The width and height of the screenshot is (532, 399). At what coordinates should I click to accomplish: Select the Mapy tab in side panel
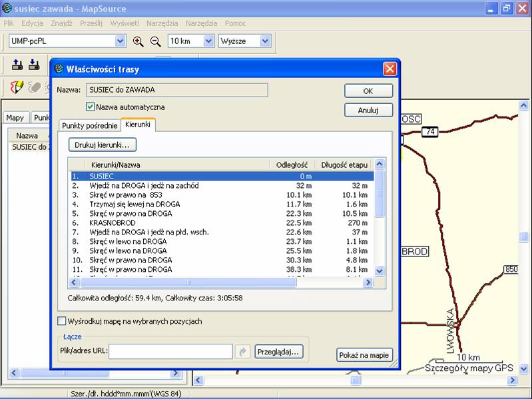[15, 118]
